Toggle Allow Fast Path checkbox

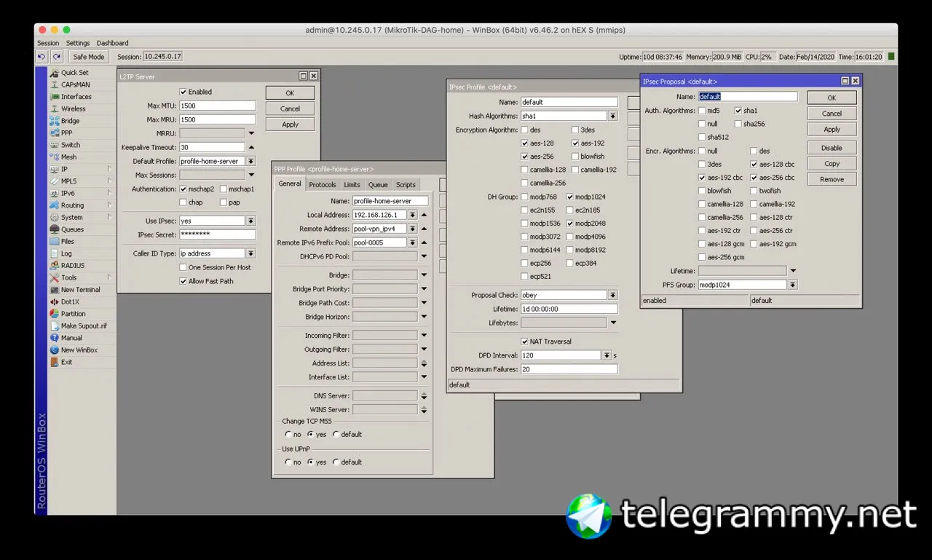[183, 281]
